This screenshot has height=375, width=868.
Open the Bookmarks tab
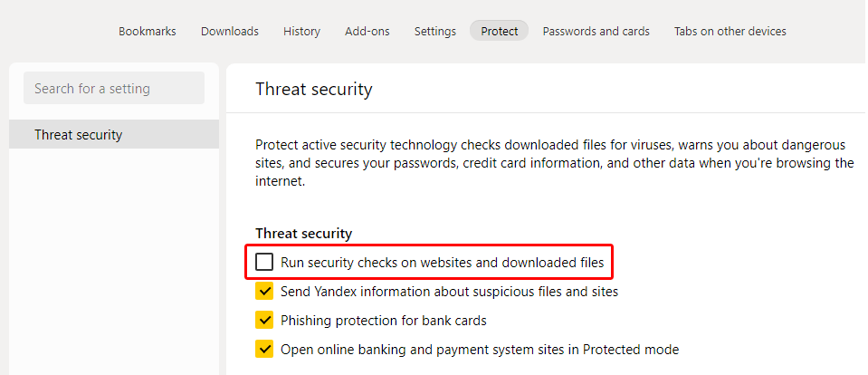147,31
